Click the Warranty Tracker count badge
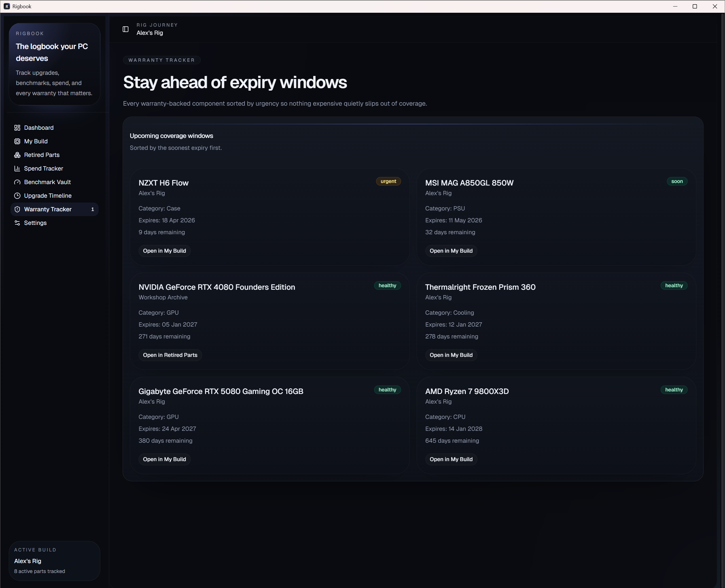725x588 pixels. pos(92,209)
